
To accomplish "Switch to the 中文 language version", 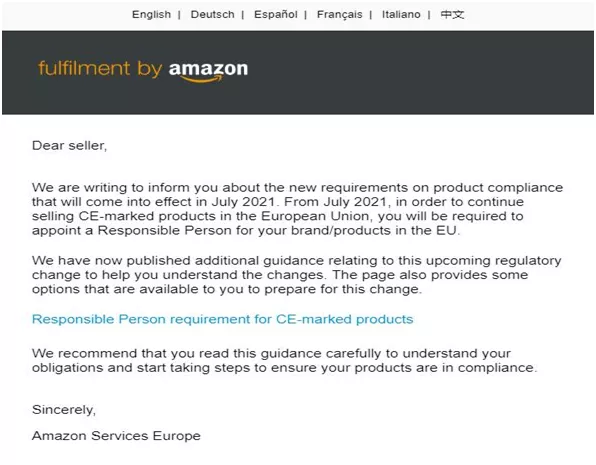I will [452, 14].
